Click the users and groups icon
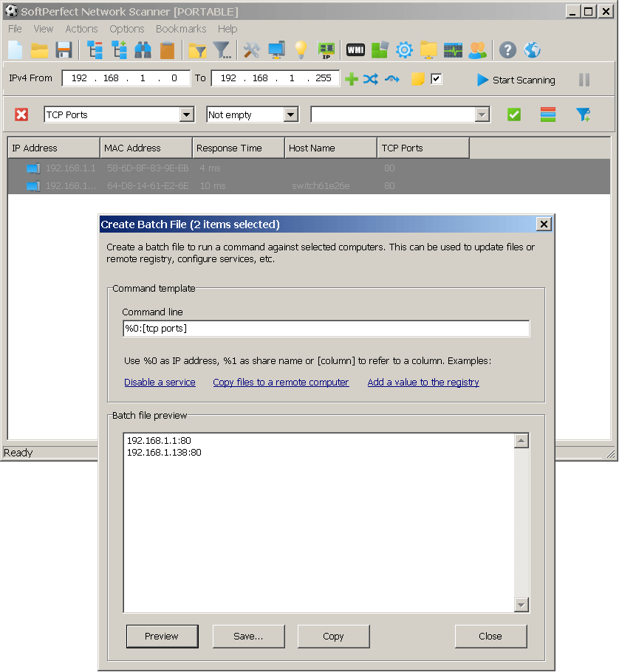619x672 pixels. [477, 50]
